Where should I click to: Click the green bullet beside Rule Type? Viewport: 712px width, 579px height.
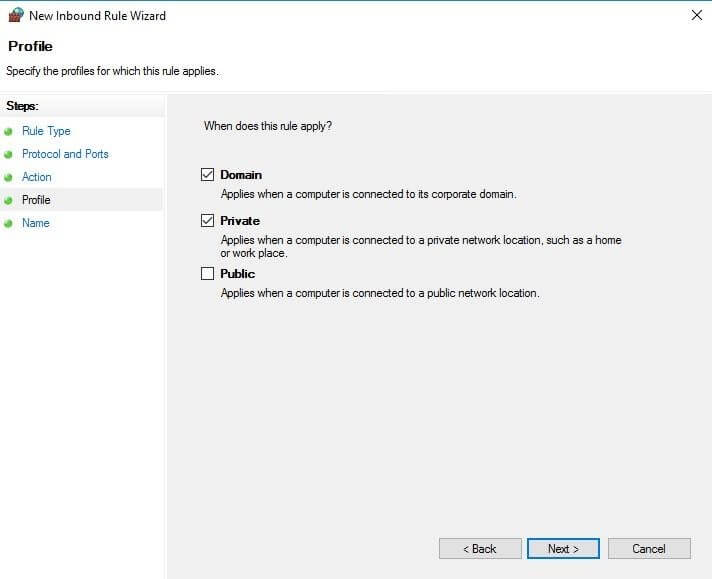coord(8,132)
